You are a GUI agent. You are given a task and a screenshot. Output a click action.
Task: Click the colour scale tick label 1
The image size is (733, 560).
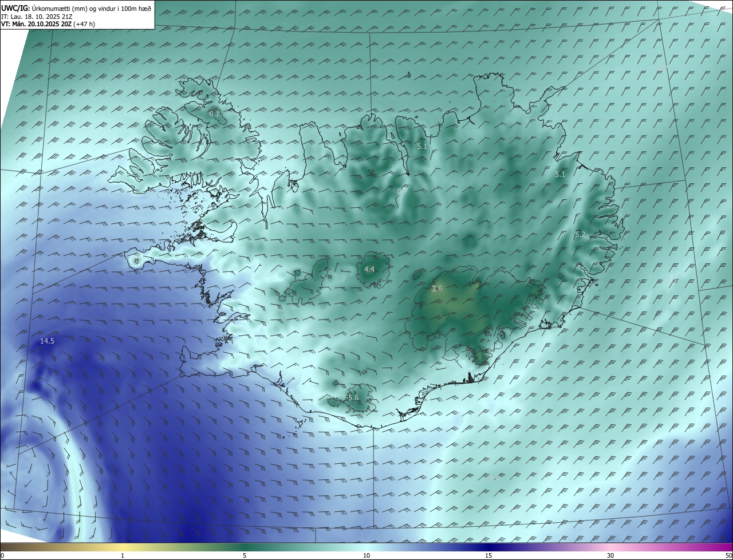pos(123,556)
